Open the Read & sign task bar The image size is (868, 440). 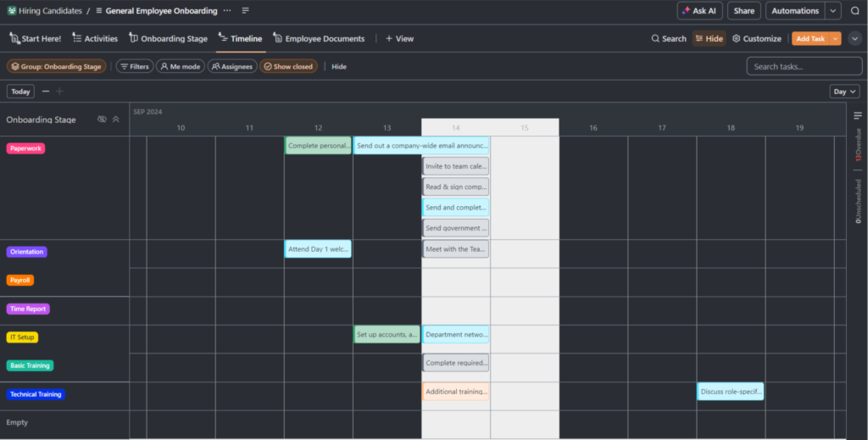click(455, 187)
